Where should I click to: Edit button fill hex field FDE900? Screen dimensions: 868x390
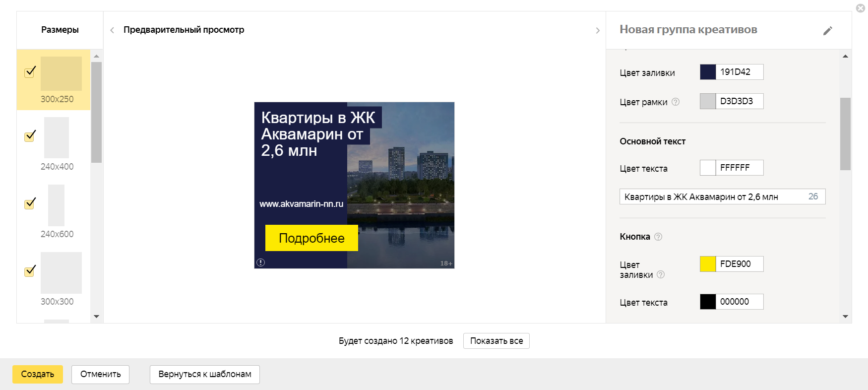(x=740, y=264)
